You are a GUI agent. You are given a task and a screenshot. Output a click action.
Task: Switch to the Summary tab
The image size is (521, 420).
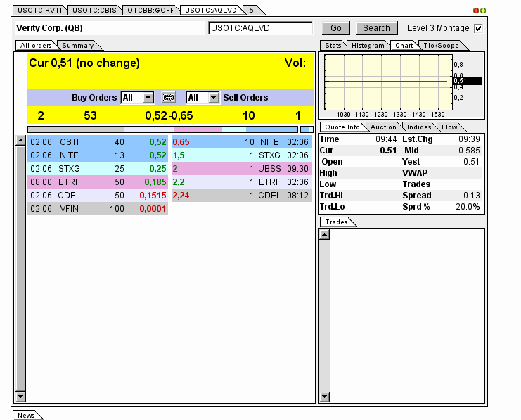(78, 46)
